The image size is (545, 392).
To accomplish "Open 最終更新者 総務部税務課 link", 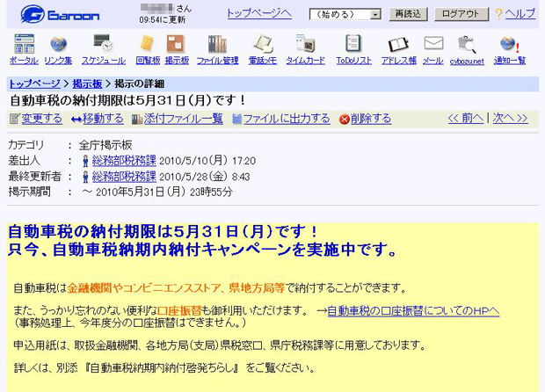I will click(x=124, y=176).
